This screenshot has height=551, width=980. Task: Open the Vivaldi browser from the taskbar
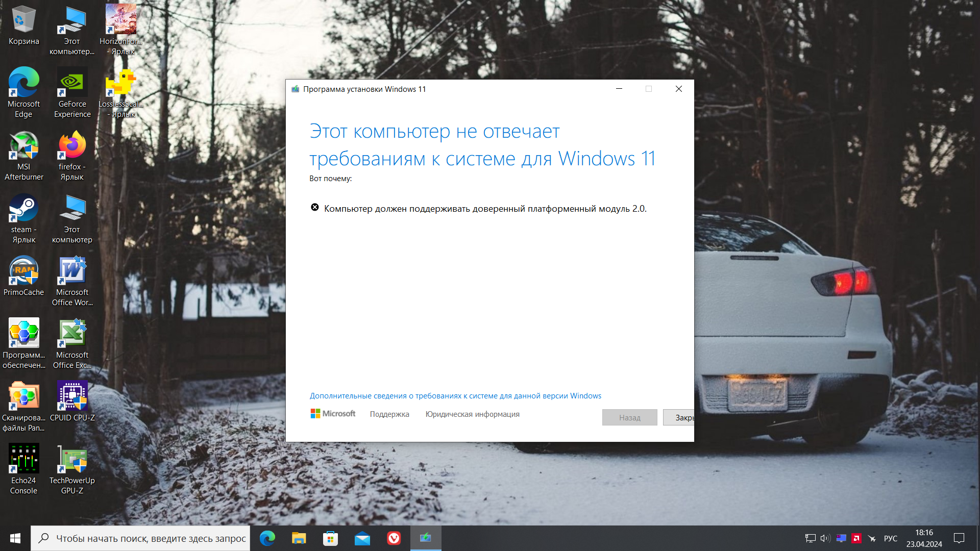click(x=394, y=538)
